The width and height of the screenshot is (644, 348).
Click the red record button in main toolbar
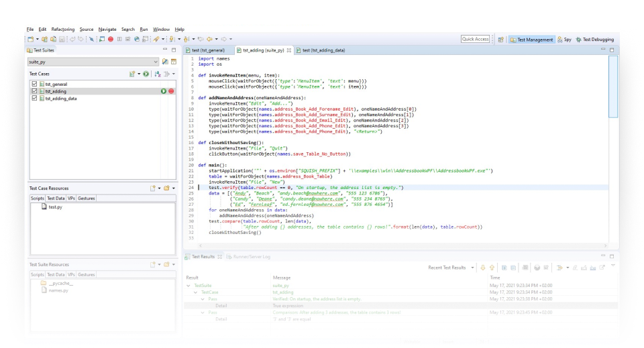pos(110,40)
